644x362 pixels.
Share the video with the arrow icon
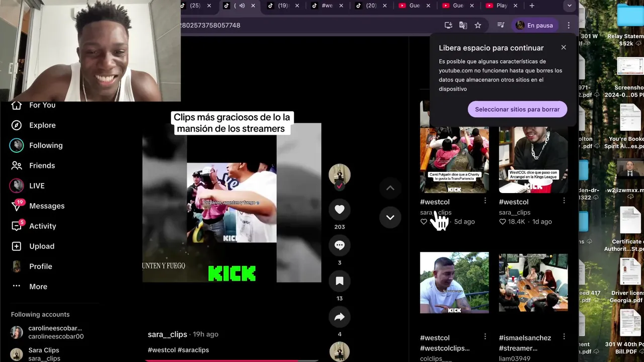click(x=340, y=317)
